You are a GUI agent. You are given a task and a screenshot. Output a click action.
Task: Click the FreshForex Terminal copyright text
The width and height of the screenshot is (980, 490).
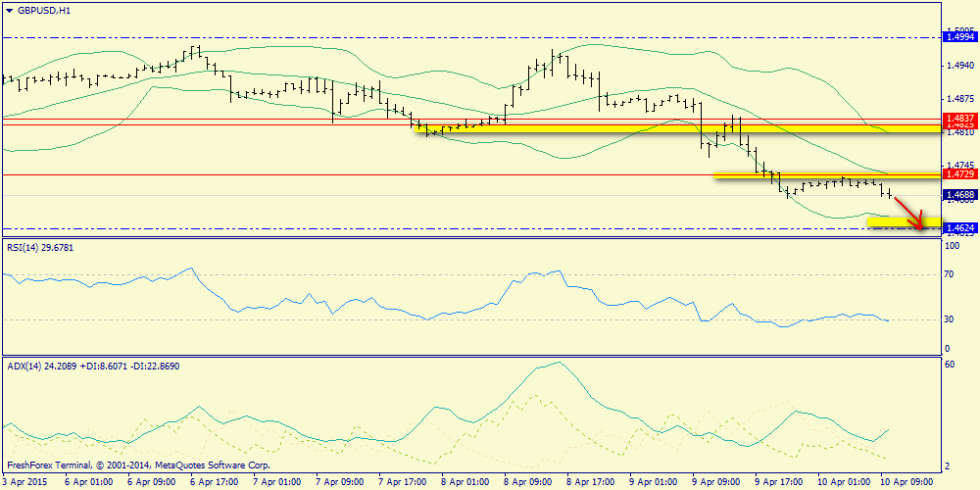click(138, 465)
